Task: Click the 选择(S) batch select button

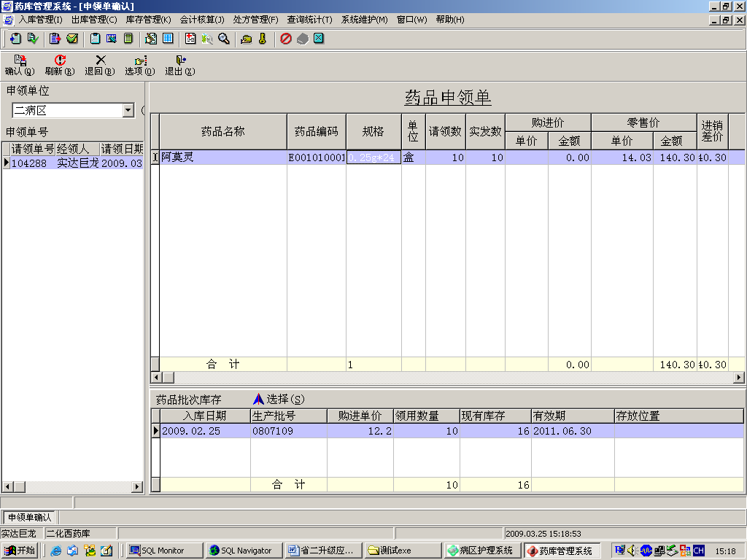Action: click(279, 400)
